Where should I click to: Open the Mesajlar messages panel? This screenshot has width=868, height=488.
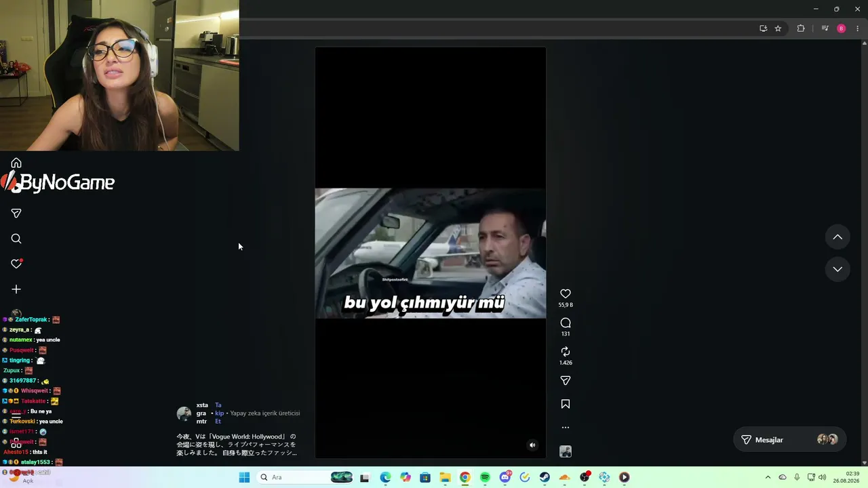coord(789,440)
